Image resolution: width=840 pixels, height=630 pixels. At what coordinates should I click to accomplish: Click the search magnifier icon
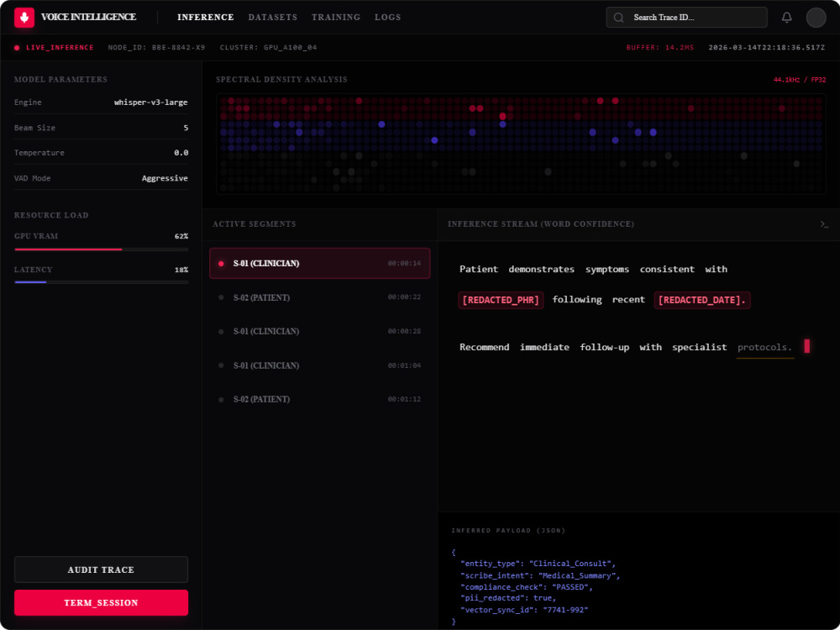618,18
